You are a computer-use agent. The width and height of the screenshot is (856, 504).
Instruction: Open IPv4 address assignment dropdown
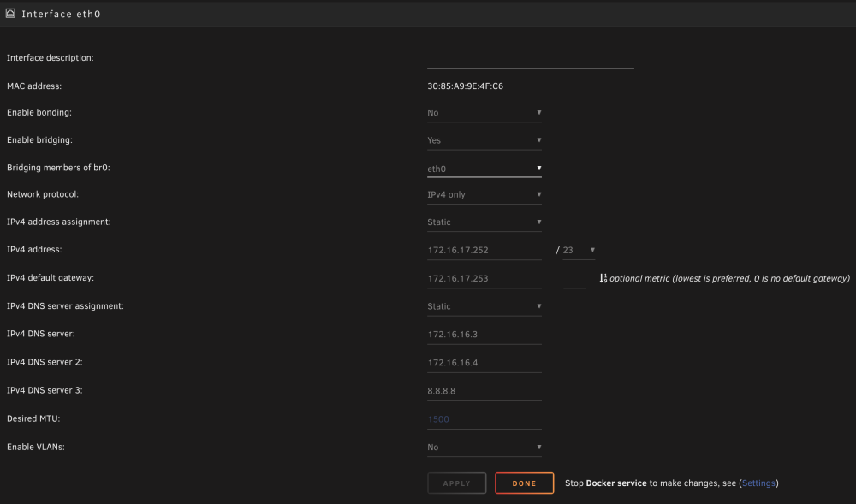pyautogui.click(x=484, y=222)
